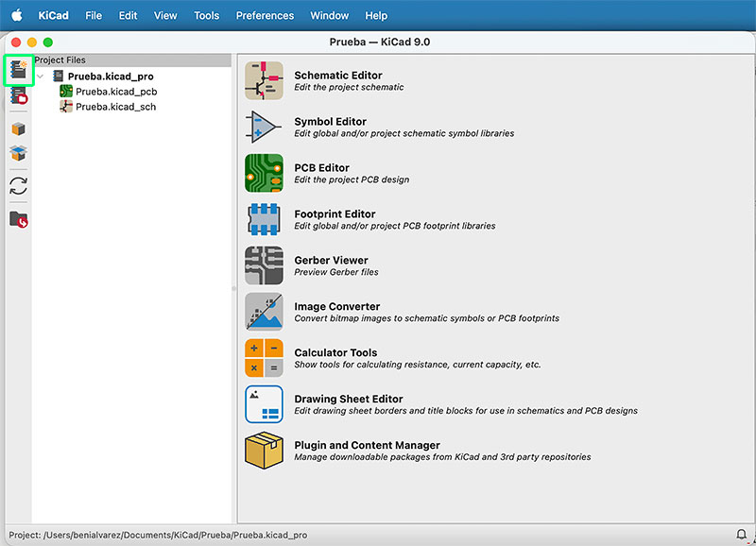Click the Footprint Editor title text
Image resolution: width=756 pixels, height=546 pixels.
335,214
